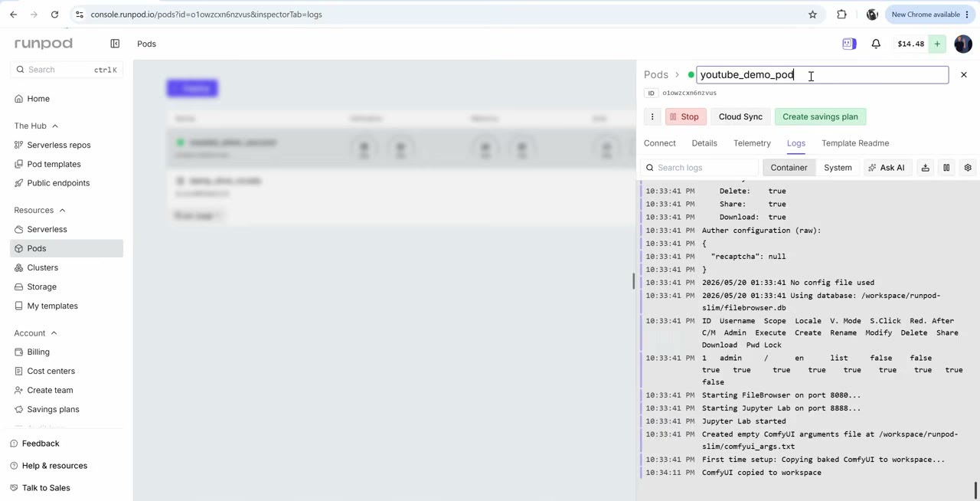Go back in browser history
Screen dimensions: 980x501
13,15
